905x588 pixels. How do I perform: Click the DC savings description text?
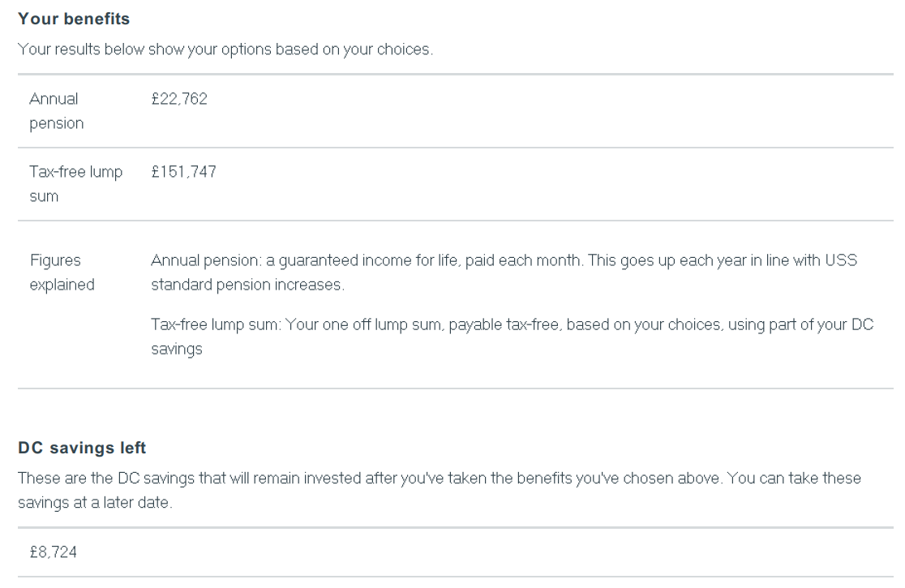point(440,490)
